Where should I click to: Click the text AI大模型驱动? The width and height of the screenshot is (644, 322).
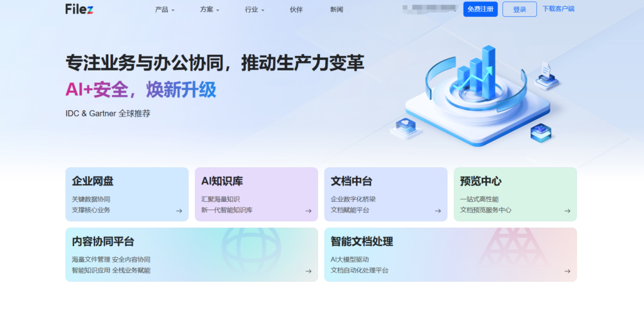click(350, 260)
